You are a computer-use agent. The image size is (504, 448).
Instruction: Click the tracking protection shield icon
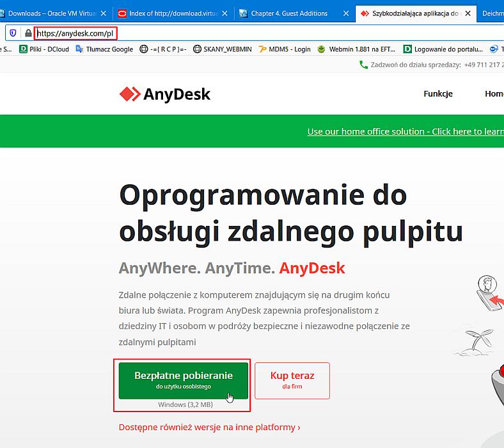click(13, 33)
